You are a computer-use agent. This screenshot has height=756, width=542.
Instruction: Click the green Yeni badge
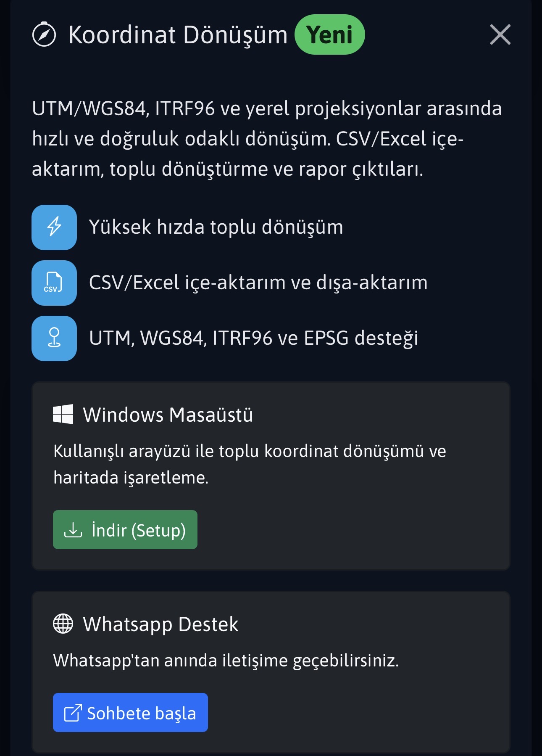330,34
